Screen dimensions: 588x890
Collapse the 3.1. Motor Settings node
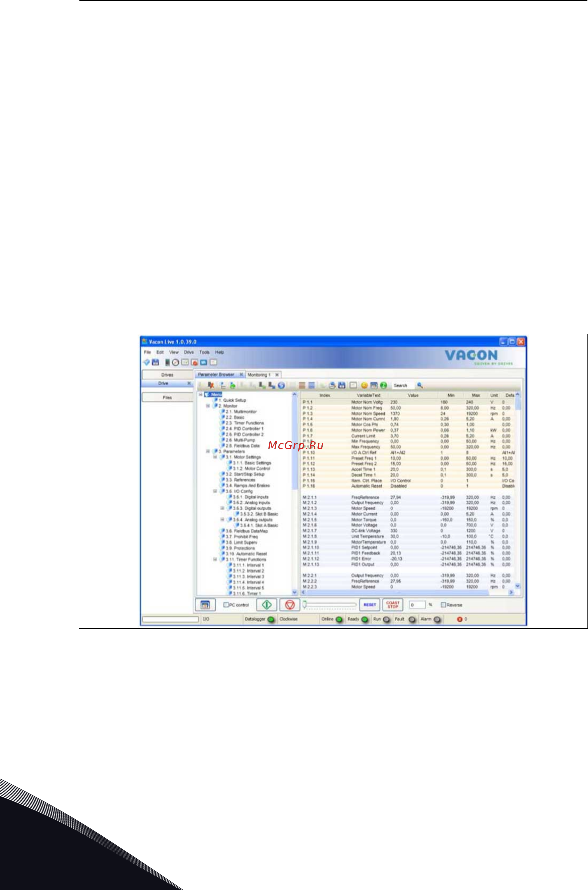tap(215, 457)
